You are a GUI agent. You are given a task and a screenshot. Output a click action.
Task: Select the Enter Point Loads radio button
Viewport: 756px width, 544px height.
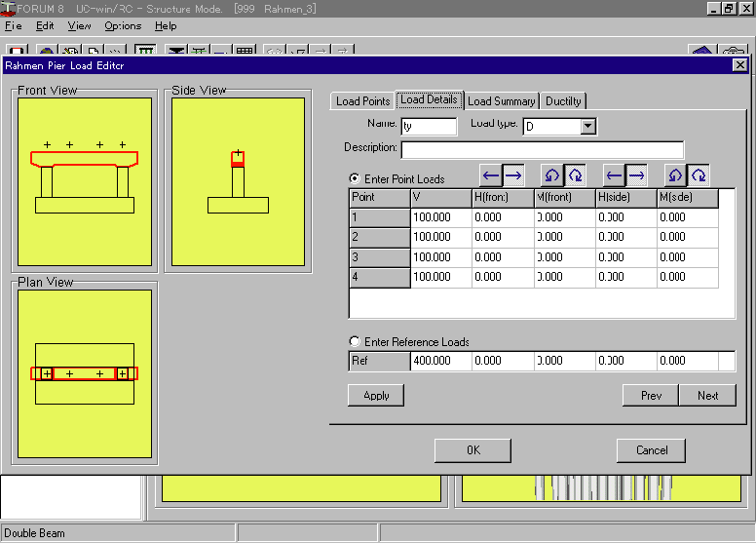tap(355, 179)
